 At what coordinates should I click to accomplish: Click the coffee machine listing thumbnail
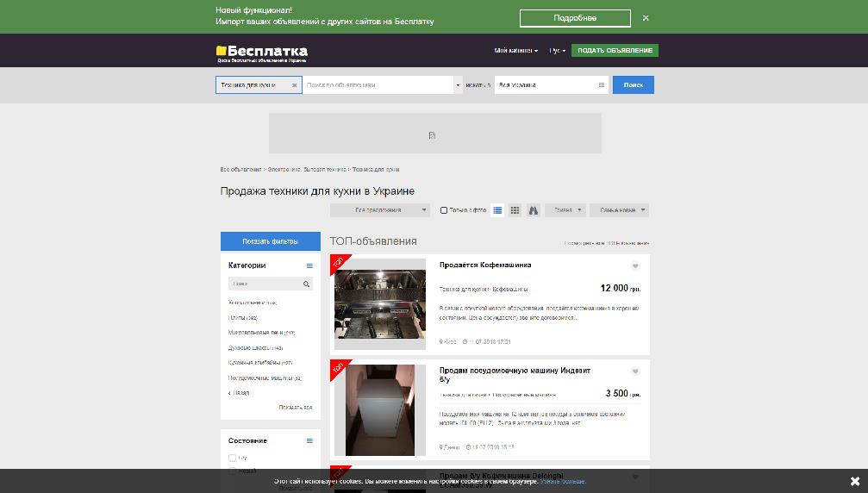pyautogui.click(x=380, y=303)
